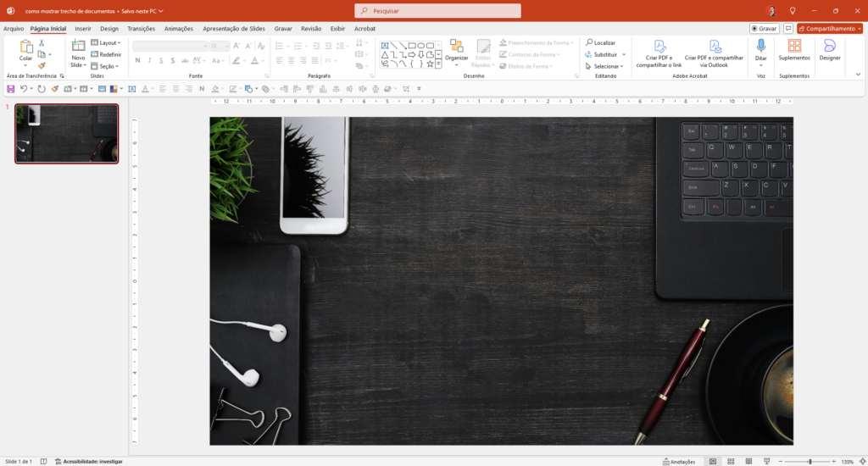Click the Novo Slide icon

[78, 47]
